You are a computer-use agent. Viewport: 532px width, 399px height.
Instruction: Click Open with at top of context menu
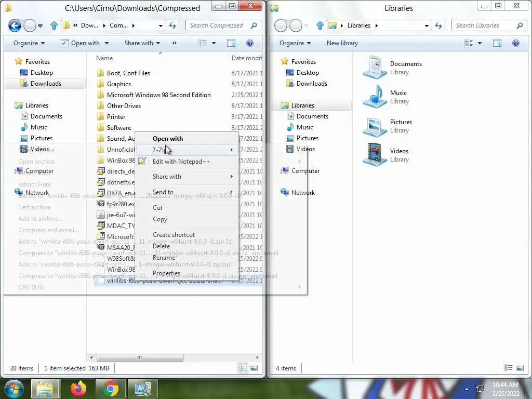click(187, 138)
